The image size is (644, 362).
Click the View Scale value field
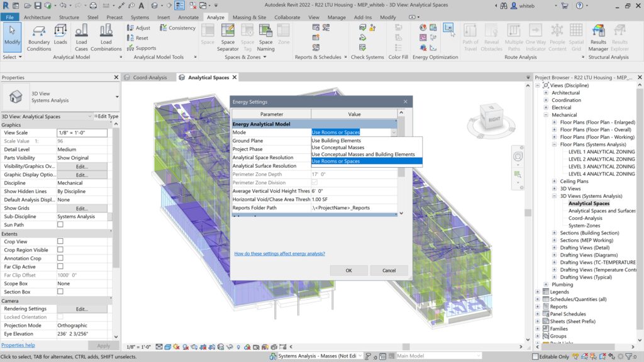pos(82,133)
